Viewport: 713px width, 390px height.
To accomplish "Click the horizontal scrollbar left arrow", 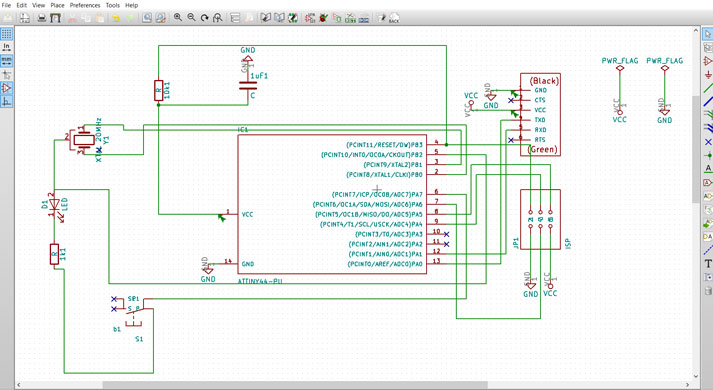I will [19, 385].
